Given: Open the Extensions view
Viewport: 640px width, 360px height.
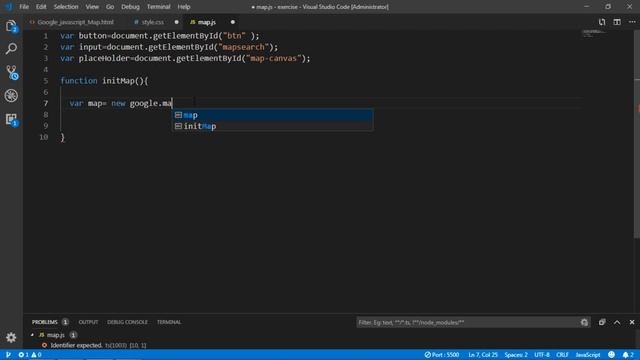Looking at the screenshot, I should [x=11, y=119].
